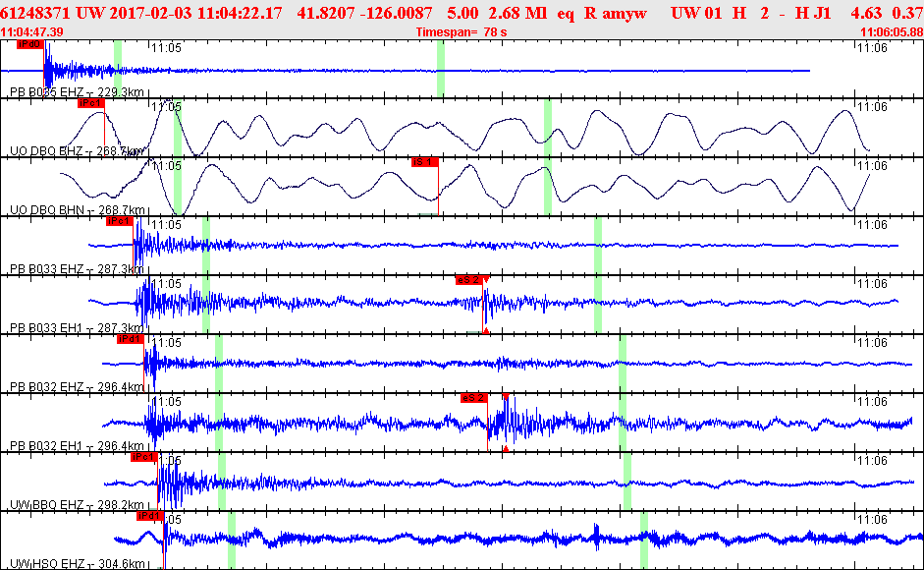The image size is (924, 570).
Task: Click the 4.63 value in the header
Action: (866, 13)
